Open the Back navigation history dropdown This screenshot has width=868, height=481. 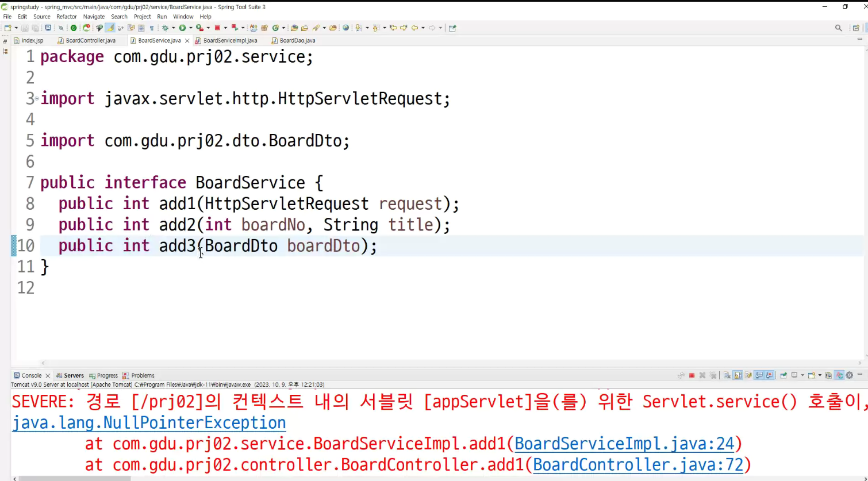click(423, 28)
